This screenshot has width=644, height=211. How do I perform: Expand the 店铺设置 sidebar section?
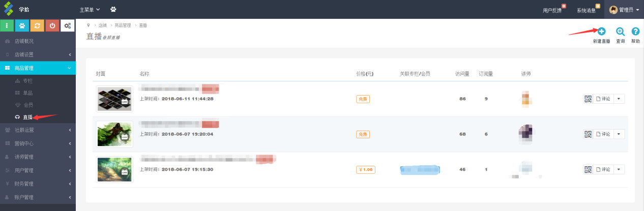(38, 54)
